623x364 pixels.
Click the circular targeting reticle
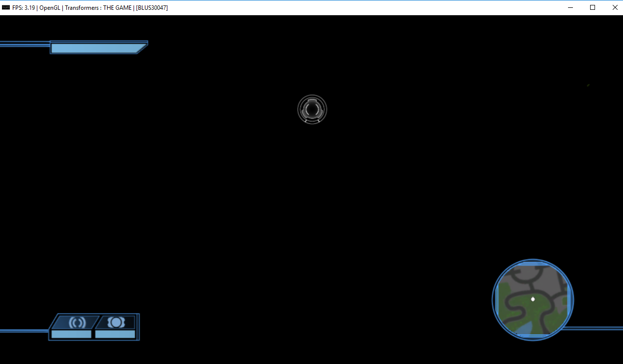(312, 109)
